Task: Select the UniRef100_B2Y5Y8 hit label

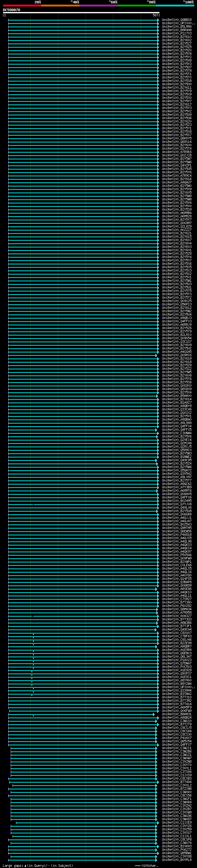Action: coord(177,54)
